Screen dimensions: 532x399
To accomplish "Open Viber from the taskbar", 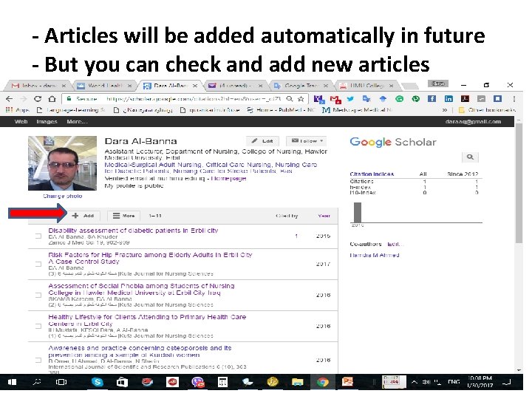I will click(198, 382).
